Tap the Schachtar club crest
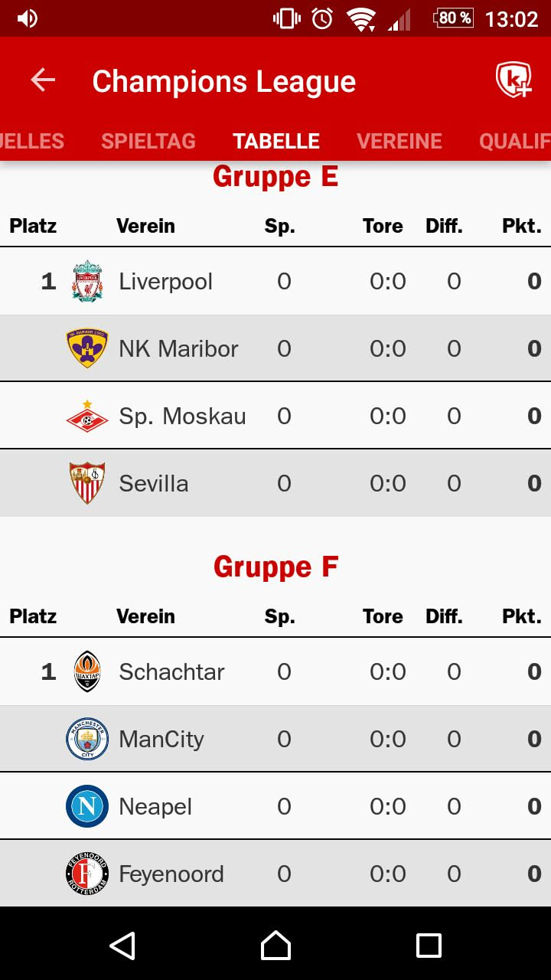 (x=87, y=671)
